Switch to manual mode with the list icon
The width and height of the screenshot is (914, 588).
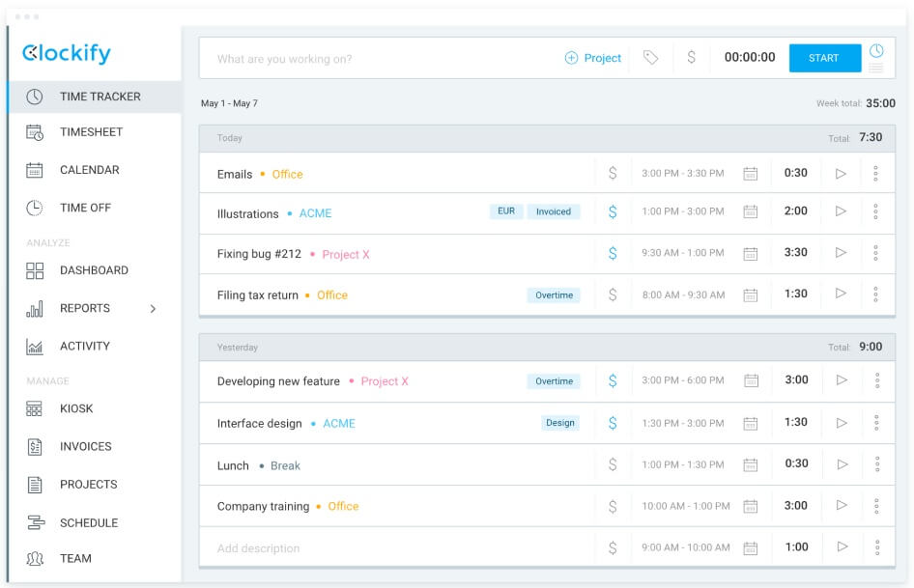coord(876,69)
